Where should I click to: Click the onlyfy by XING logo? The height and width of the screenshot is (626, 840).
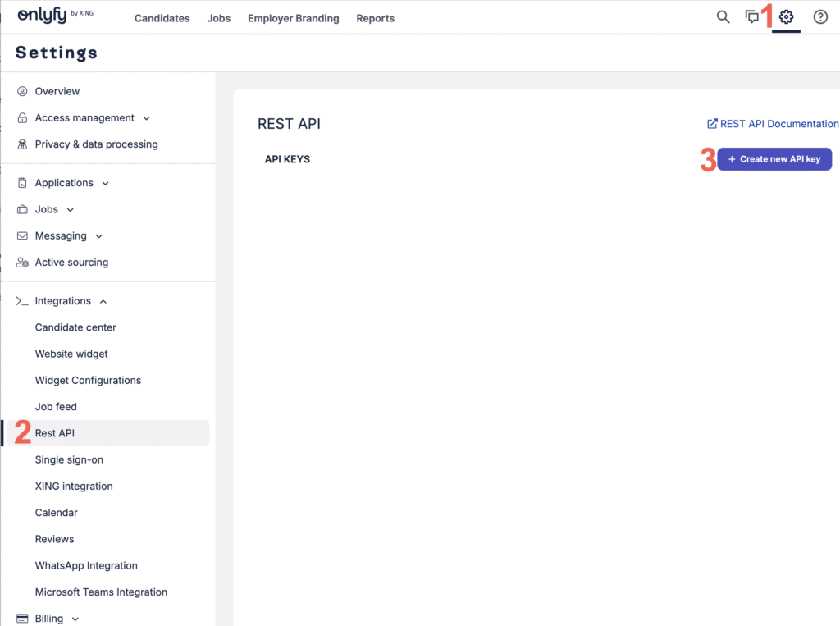pyautogui.click(x=55, y=16)
